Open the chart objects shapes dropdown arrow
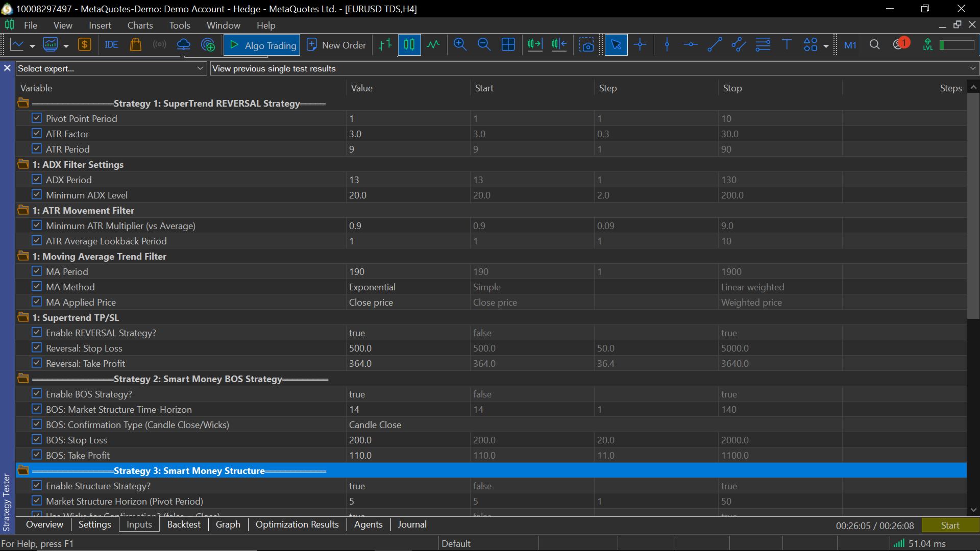 pyautogui.click(x=826, y=46)
